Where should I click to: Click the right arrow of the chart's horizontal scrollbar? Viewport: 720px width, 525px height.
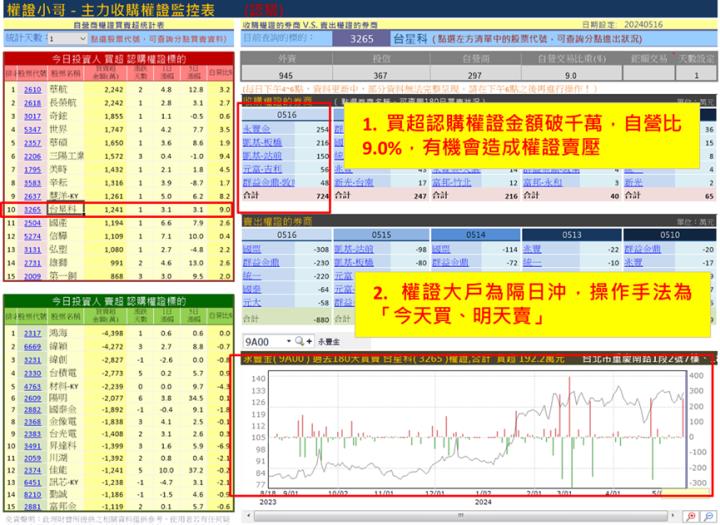(x=673, y=516)
